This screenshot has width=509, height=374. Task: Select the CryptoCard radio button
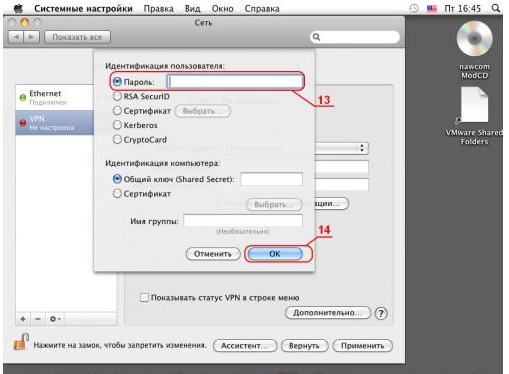[x=117, y=139]
